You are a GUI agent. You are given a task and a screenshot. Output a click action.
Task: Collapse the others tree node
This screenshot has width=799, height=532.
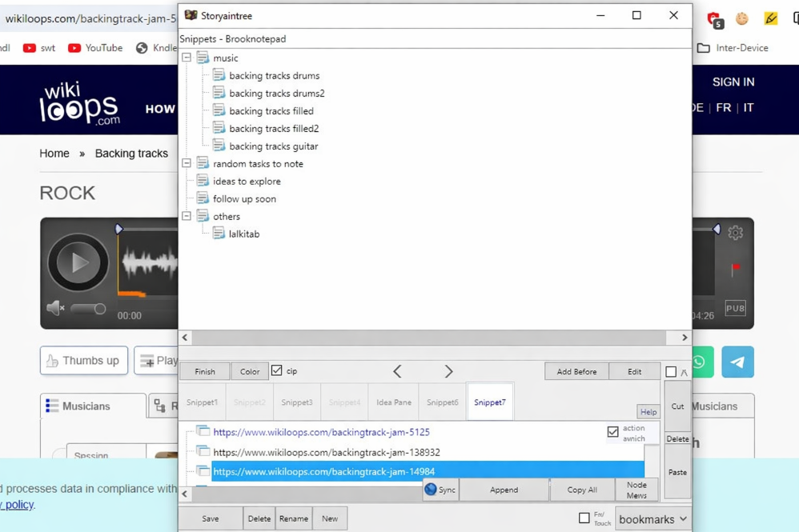click(187, 216)
